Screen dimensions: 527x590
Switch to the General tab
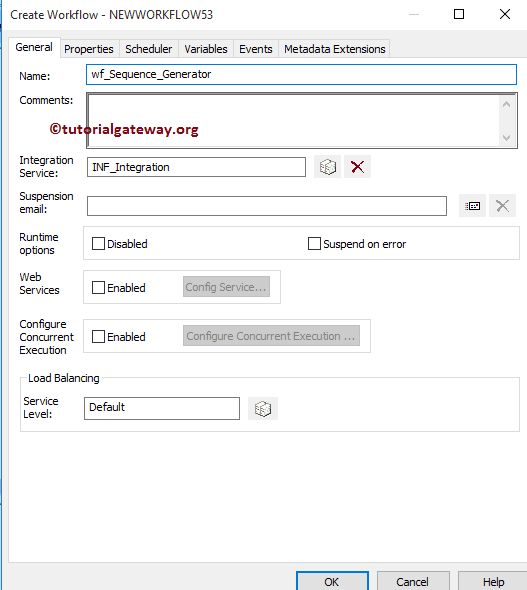[x=34, y=47]
